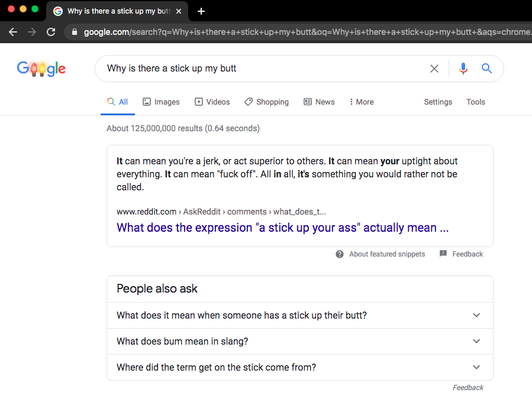Switch to the Images tab
The image size is (532, 399).
(x=161, y=102)
